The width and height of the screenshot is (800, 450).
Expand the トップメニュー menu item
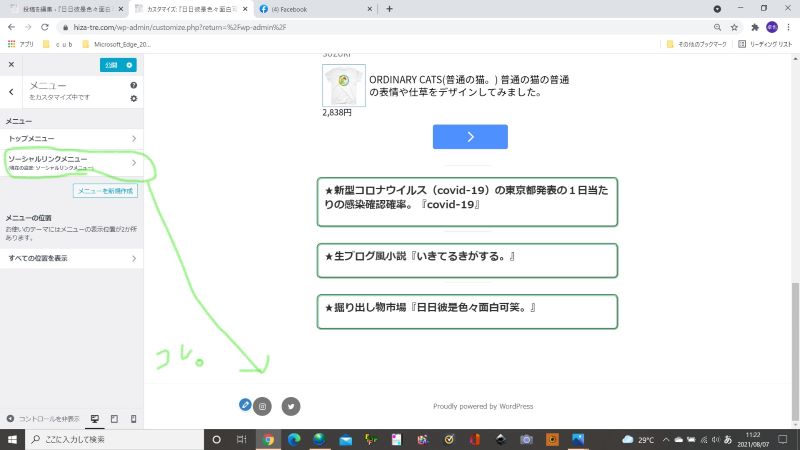tap(72, 139)
